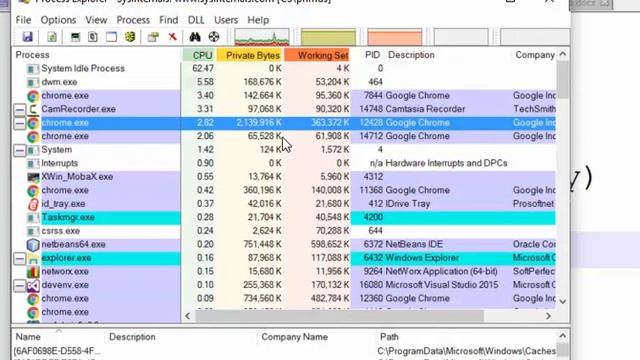Image resolution: width=640 pixels, height=360 pixels.
Task: Click the green commit history graph
Action: (x=328, y=37)
